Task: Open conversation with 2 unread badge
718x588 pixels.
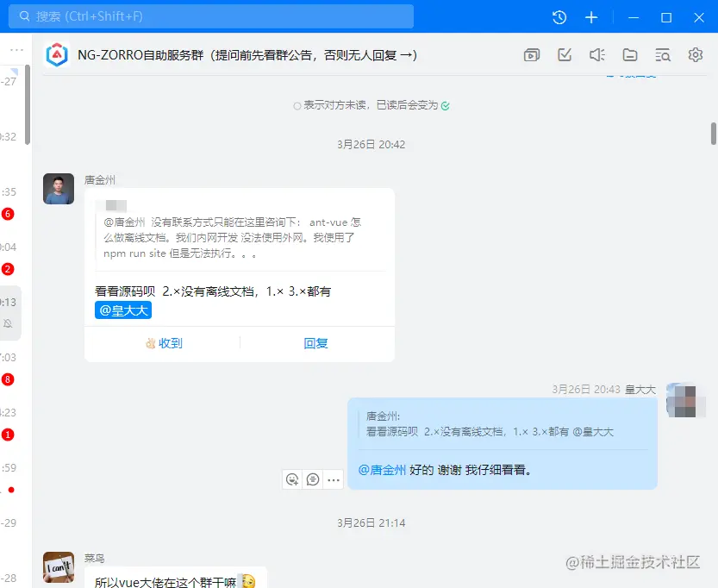Action: point(8,269)
